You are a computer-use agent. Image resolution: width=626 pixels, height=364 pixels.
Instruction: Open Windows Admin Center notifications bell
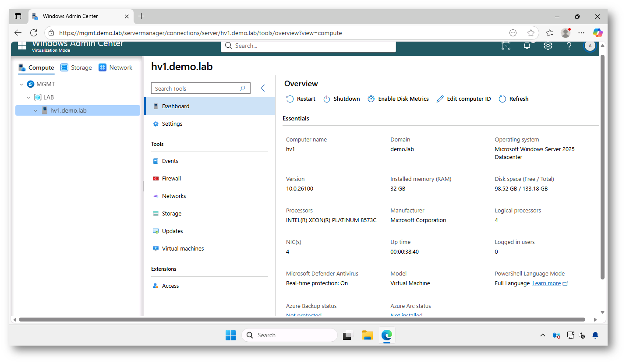(x=527, y=46)
